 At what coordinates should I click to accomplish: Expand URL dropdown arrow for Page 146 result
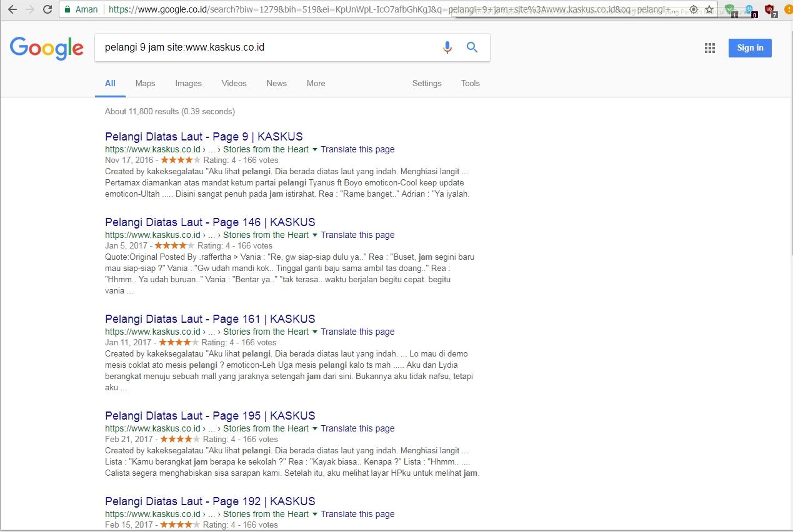pos(315,235)
